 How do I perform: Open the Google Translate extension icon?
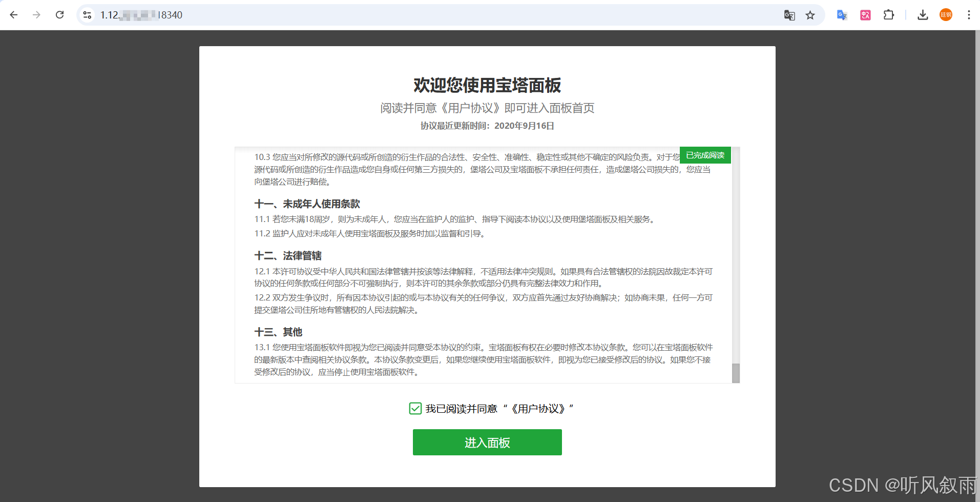[x=842, y=15]
